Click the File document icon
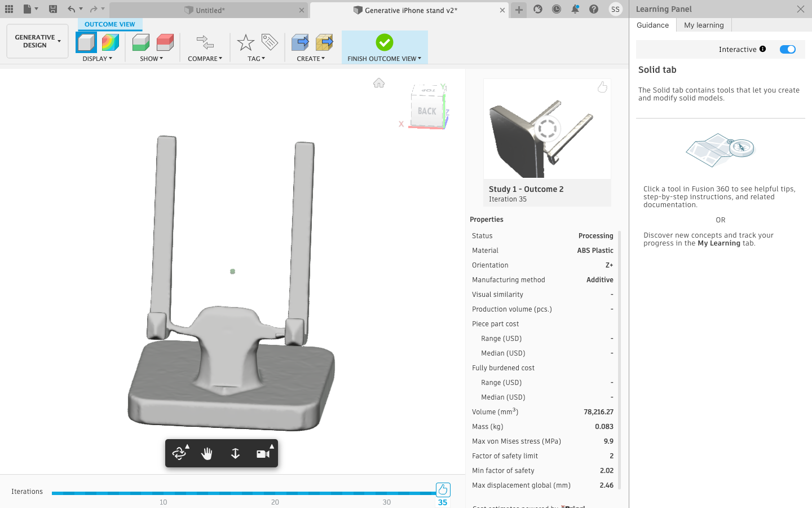The image size is (812, 508). (x=27, y=9)
